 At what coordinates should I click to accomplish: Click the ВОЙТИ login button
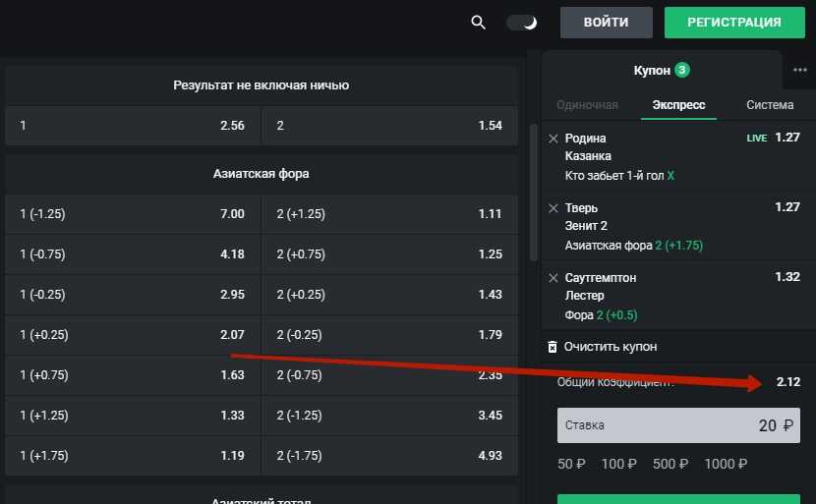click(607, 23)
